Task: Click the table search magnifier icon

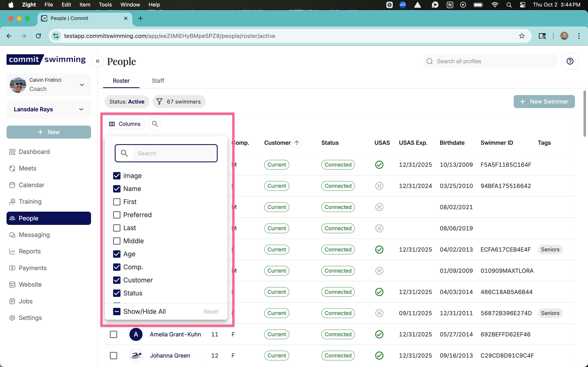Action: pos(155,124)
